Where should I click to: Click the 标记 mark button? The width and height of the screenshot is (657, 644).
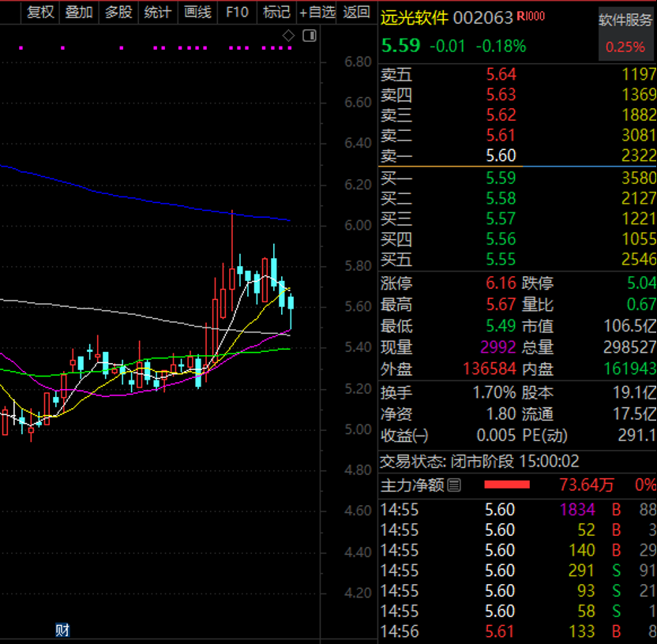pos(276,12)
